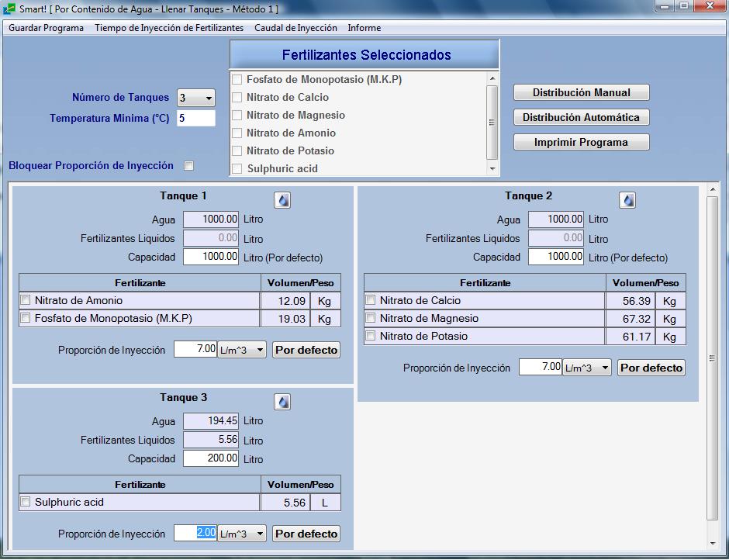Click the water drop icon for Tanque 3

282,402
